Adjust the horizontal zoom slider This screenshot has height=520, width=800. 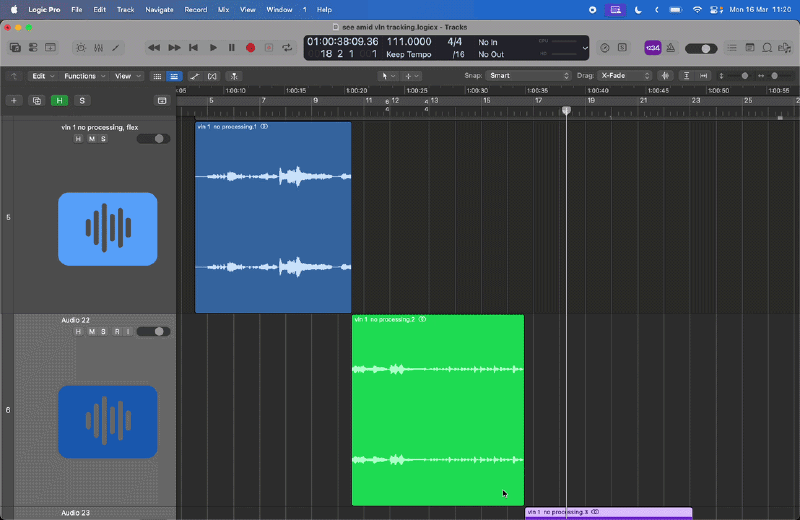click(776, 76)
